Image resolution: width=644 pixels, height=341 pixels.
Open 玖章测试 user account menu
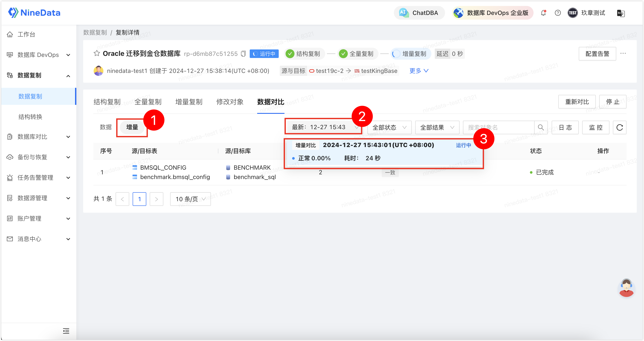click(x=586, y=13)
